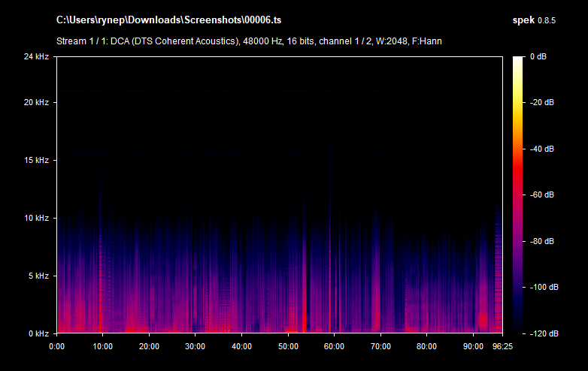Click the 50:00 time axis marker
Viewport: 588px width, 371px height.
288,346
